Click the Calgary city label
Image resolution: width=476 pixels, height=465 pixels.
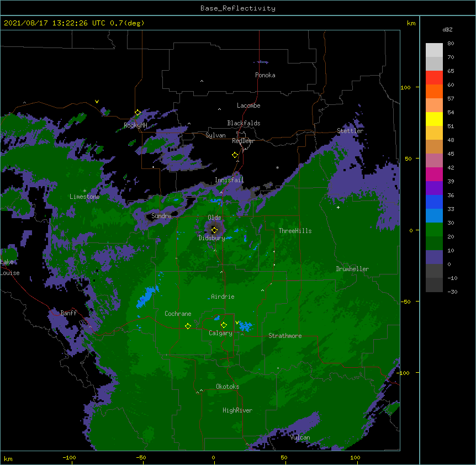(220, 333)
